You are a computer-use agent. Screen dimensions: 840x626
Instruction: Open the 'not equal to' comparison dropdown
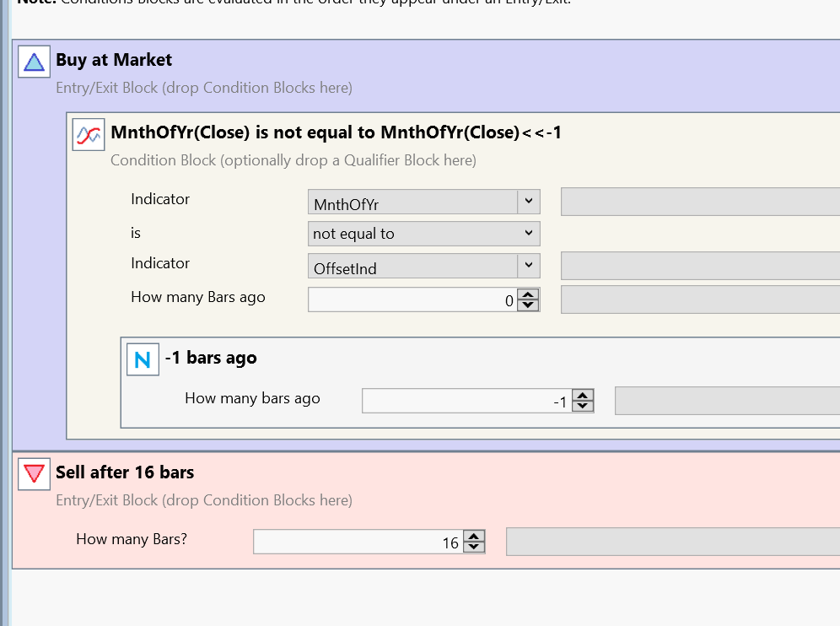[528, 234]
